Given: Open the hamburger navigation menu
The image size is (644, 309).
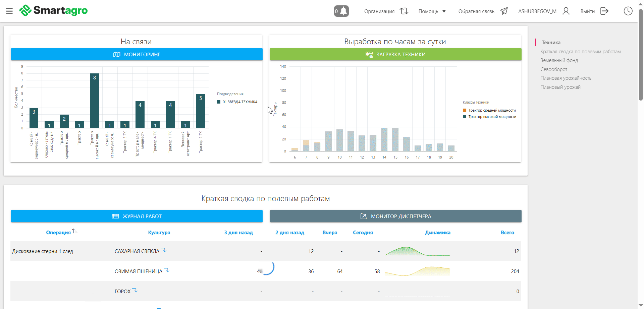Looking at the screenshot, I should [x=9, y=11].
